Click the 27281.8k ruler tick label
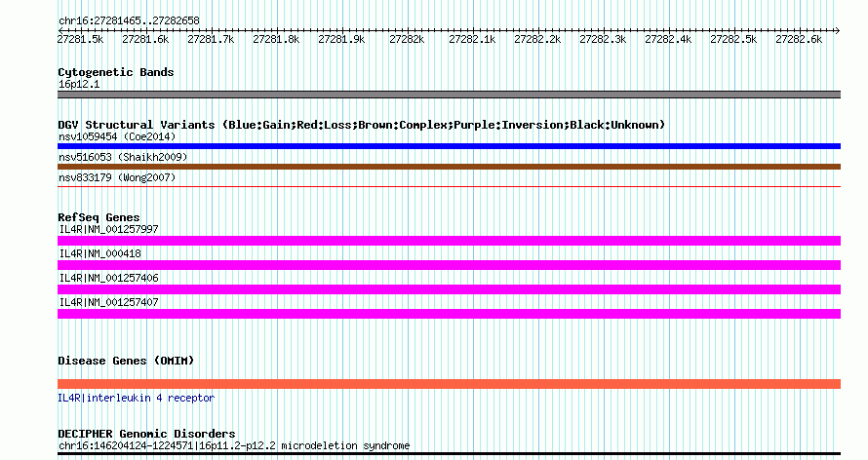This screenshot has height=460, width=868. 276,39
